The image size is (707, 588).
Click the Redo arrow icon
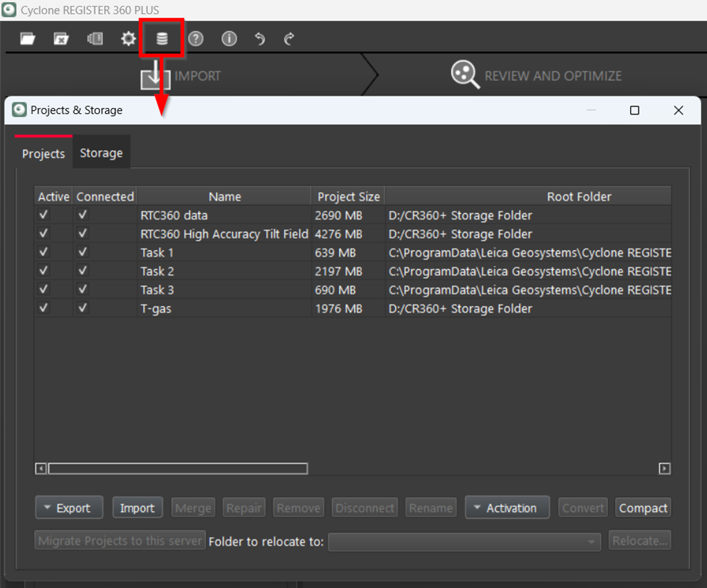[289, 39]
